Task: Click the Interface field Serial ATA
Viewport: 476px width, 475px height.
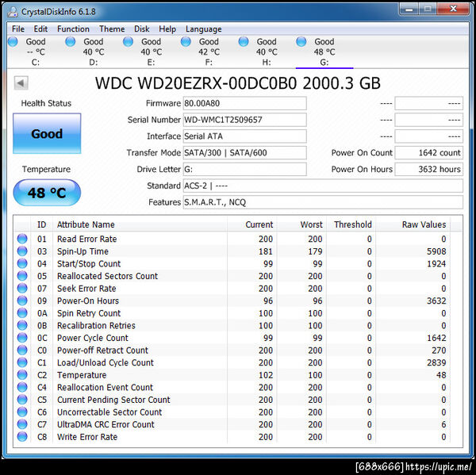Action: [x=244, y=136]
